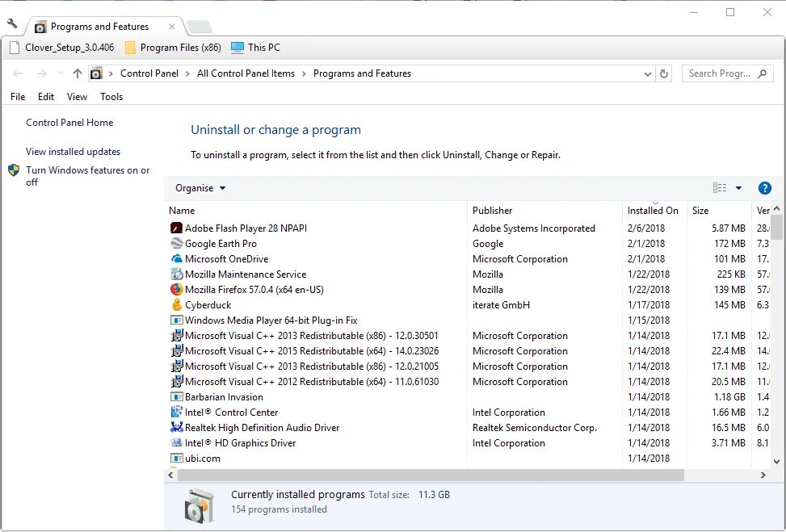Open the This PC bookmark
This screenshot has height=532, width=786.
255,48
